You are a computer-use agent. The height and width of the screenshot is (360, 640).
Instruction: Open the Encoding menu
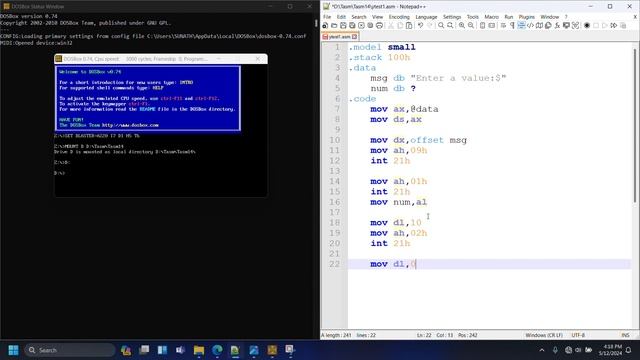coord(399,17)
